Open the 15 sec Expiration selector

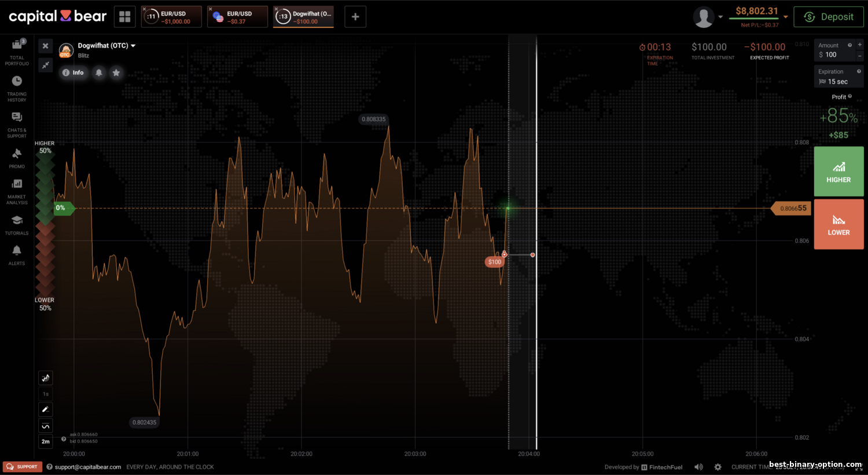[839, 76]
